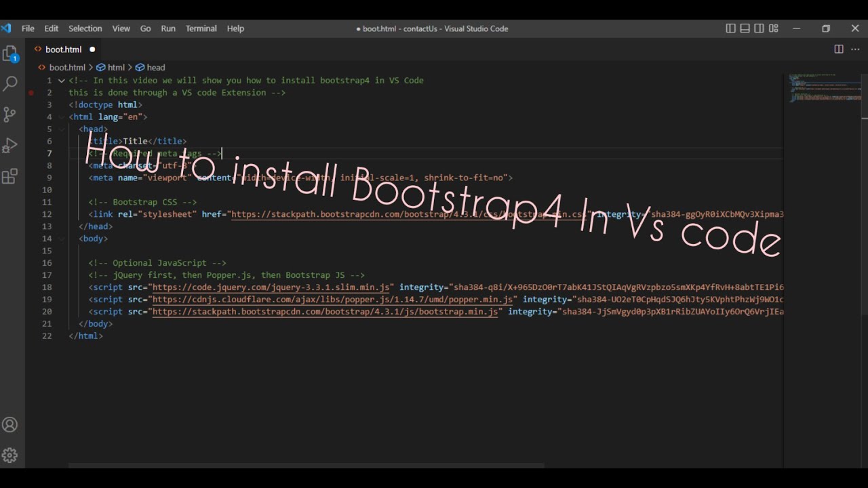Screen dimensions: 868x488
Task: Open the File menu
Action: (x=28, y=28)
